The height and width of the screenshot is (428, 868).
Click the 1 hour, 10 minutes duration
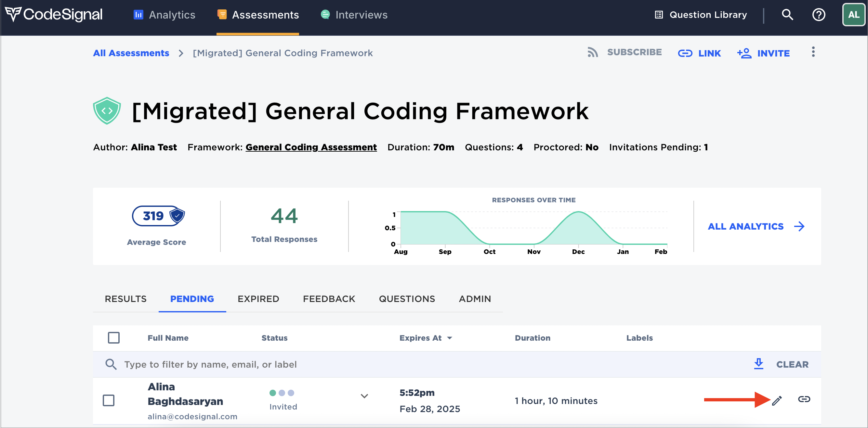[556, 400]
